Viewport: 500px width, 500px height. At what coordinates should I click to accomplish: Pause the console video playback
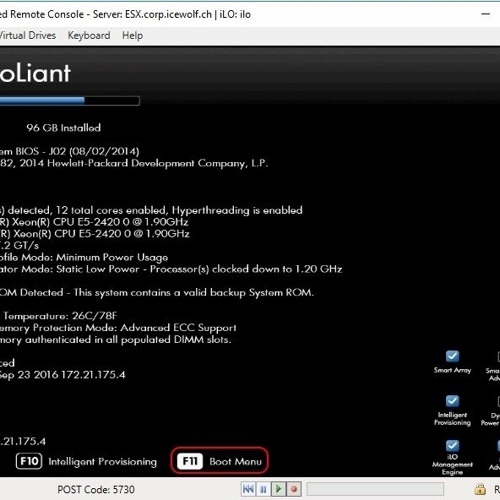pos(263,489)
